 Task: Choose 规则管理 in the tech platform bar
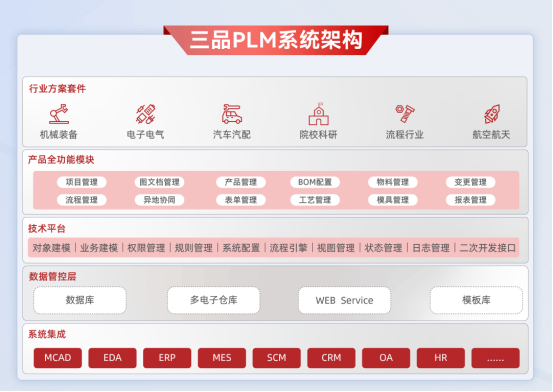[x=194, y=248]
